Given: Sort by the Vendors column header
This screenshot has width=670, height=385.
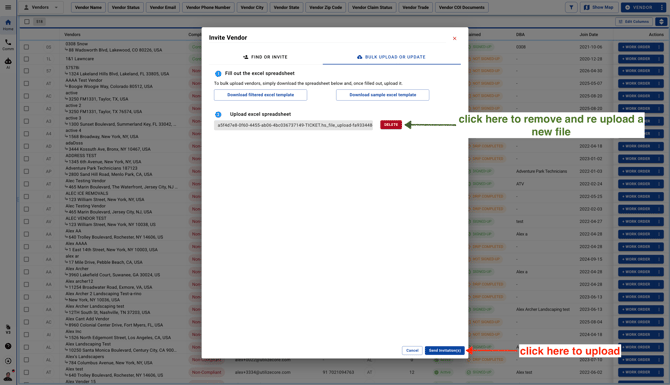Looking at the screenshot, I should (x=72, y=35).
